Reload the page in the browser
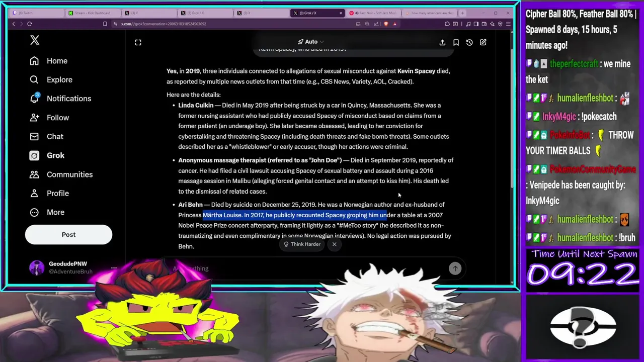 tap(30, 24)
